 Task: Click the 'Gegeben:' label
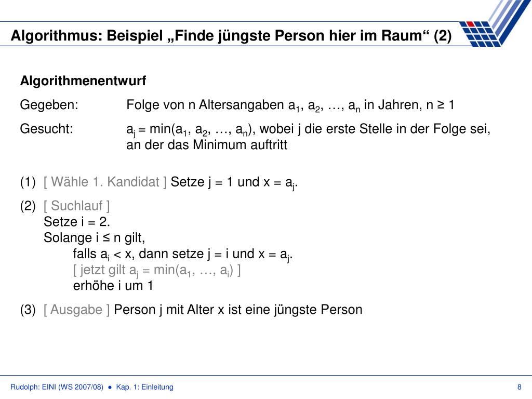pos(49,105)
